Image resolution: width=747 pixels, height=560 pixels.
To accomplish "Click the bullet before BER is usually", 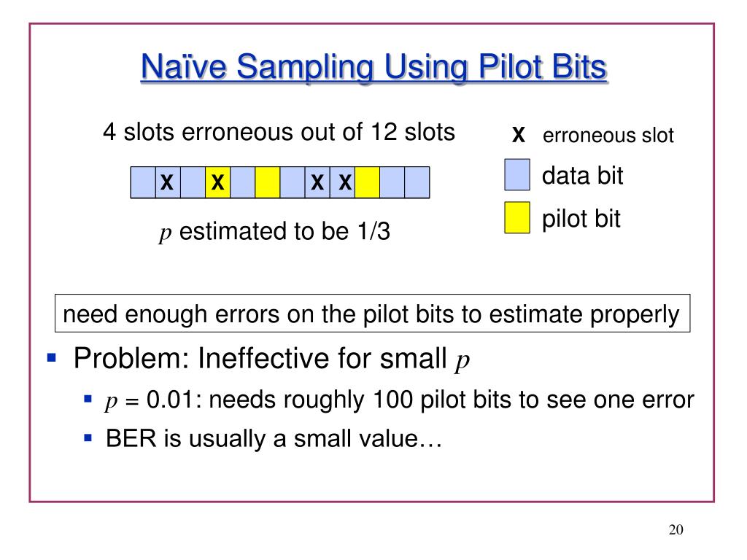I will tap(88, 437).
